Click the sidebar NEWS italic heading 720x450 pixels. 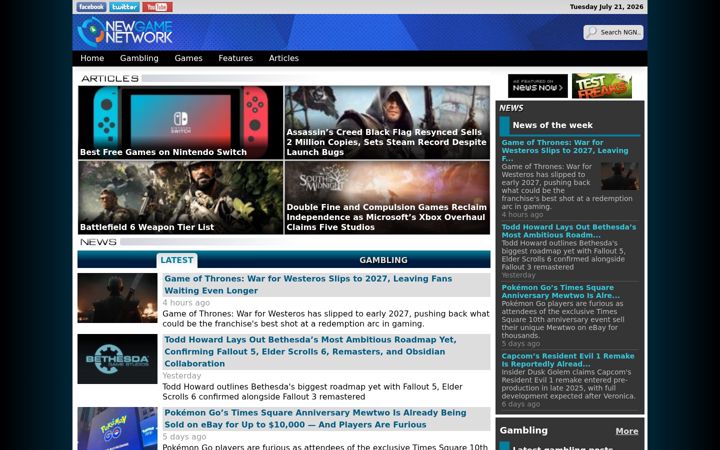pos(511,108)
